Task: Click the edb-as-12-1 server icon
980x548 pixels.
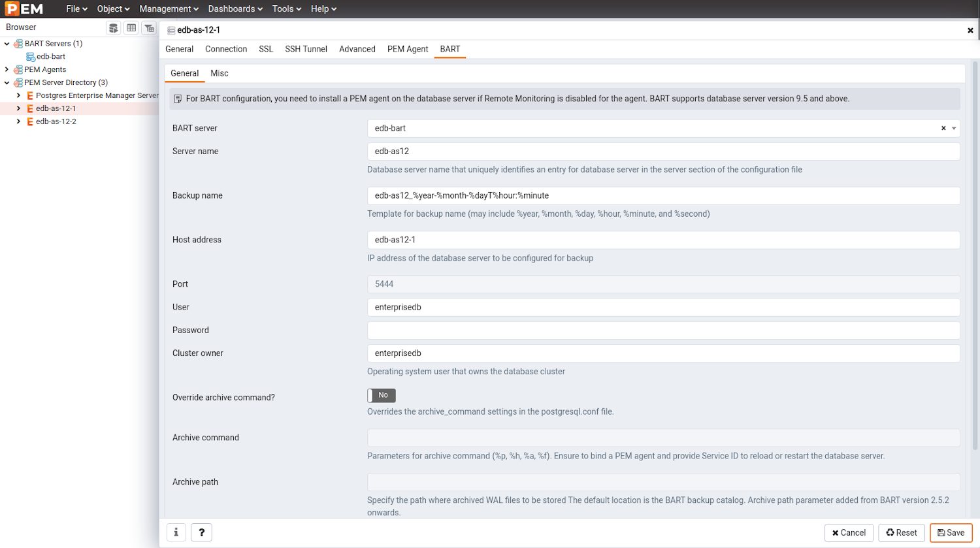Action: coord(30,109)
